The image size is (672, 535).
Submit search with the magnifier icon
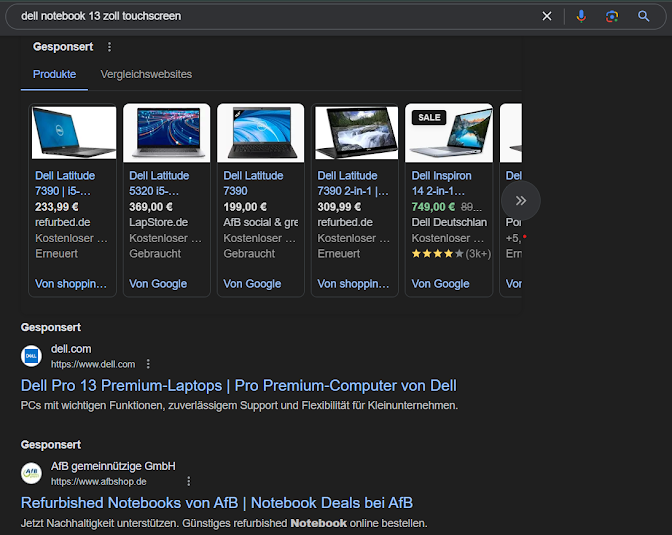[643, 16]
